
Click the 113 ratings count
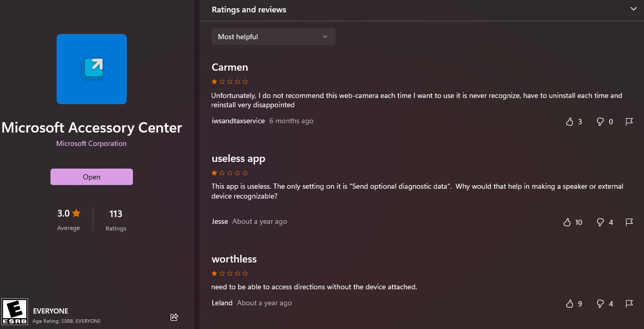click(116, 213)
